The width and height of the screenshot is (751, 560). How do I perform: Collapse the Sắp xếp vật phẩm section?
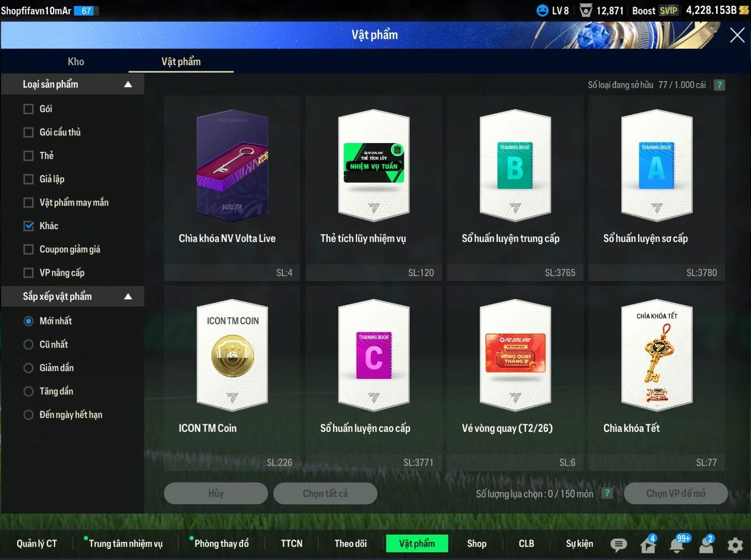click(x=128, y=297)
